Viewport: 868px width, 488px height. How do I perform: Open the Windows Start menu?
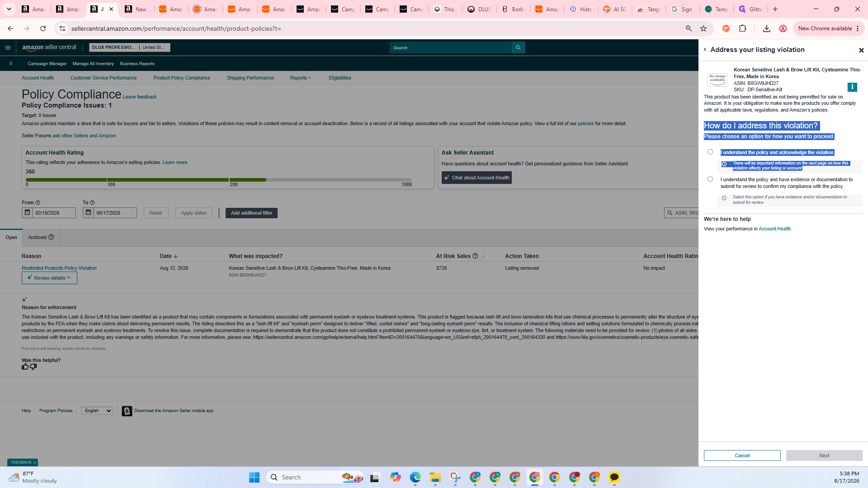tap(255, 477)
